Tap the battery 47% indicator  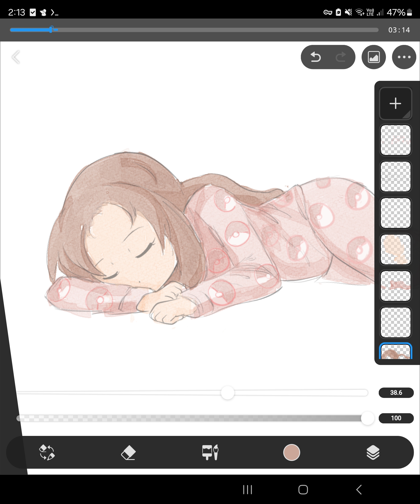coord(399,12)
